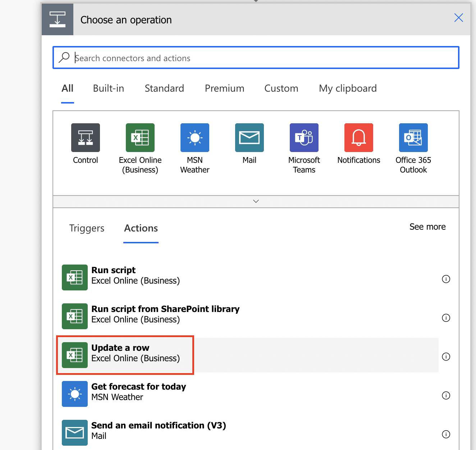Switch to the Premium tab
The width and height of the screenshot is (476, 450).
pos(224,88)
